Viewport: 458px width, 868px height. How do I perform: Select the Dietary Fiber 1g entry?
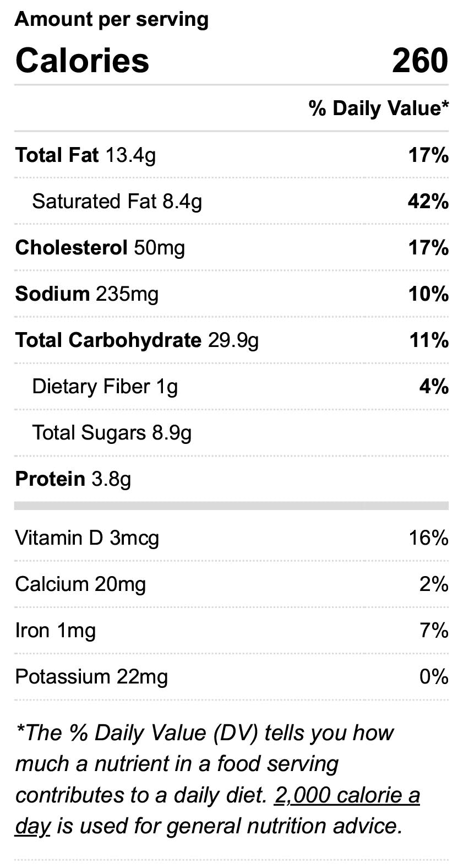(x=105, y=387)
